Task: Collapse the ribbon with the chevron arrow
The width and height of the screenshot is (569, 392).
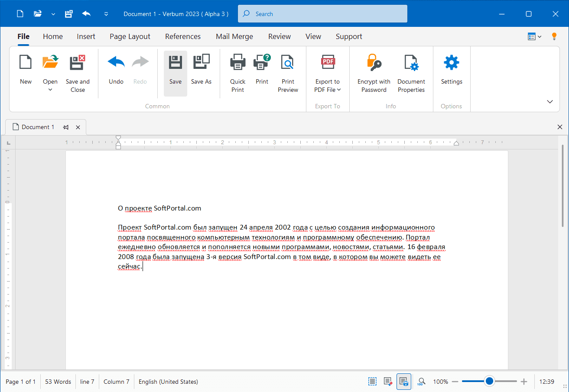Action: pos(550,102)
